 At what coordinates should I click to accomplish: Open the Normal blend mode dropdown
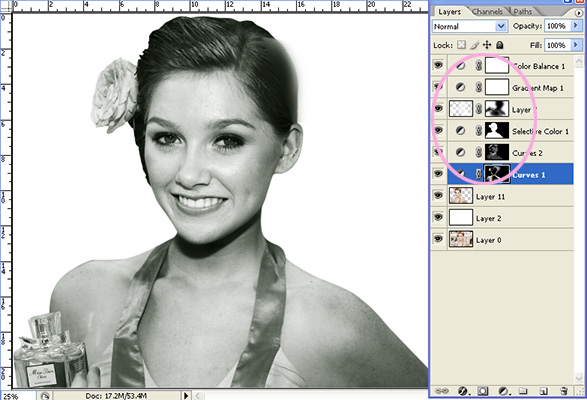[470, 26]
